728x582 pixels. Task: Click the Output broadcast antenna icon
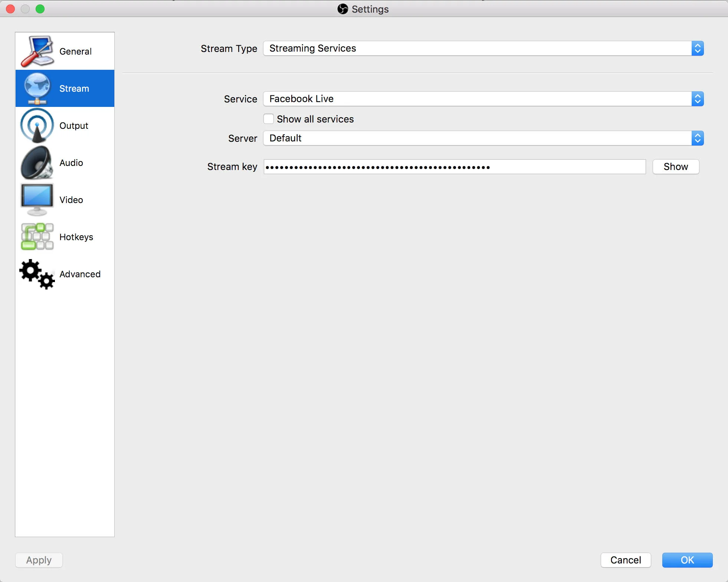37,125
